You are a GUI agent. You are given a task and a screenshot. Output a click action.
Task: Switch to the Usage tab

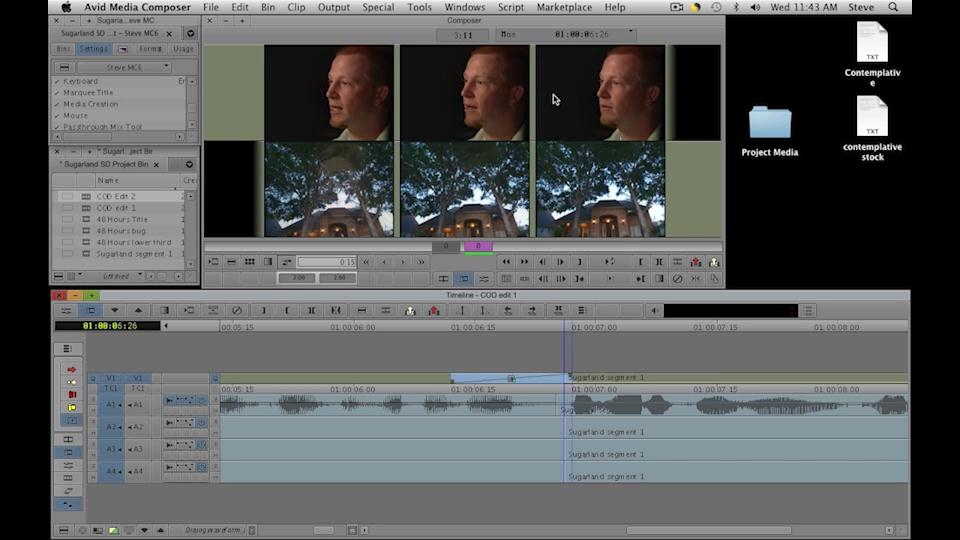point(183,48)
